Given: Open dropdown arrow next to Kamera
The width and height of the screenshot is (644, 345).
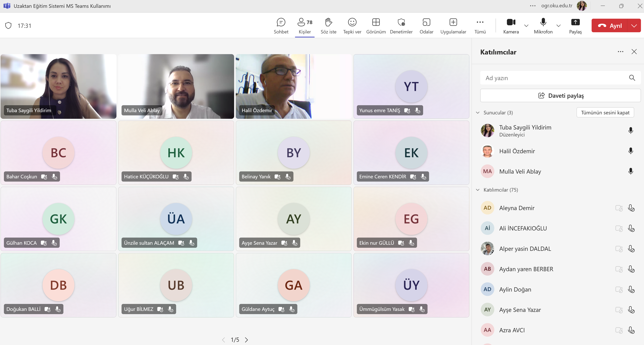Looking at the screenshot, I should coord(526,25).
